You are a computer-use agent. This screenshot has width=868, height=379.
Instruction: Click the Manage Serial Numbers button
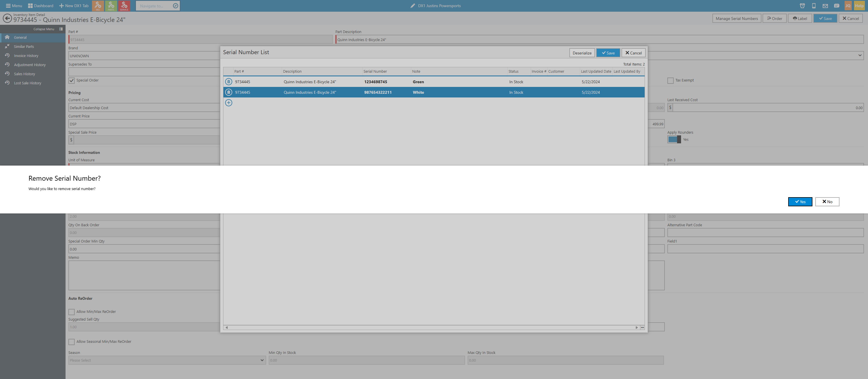point(737,18)
